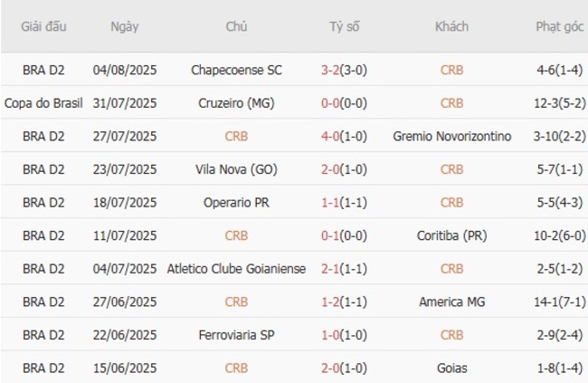Screen dimensions: 588x383
Task: Select the America MG away team
Action: click(x=451, y=302)
